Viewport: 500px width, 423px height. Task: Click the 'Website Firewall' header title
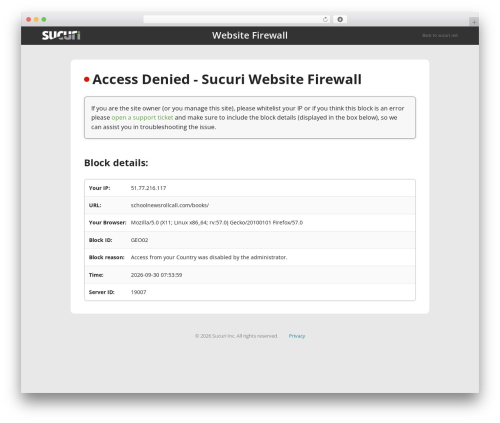[x=250, y=35]
